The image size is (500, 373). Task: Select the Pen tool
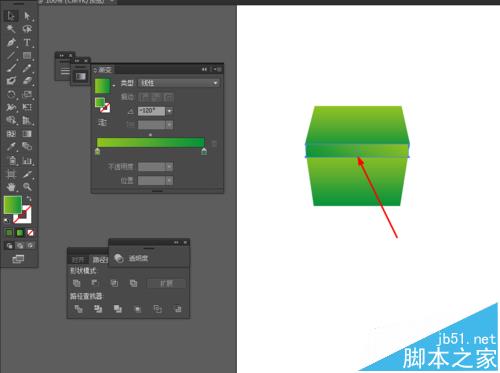[x=11, y=42]
